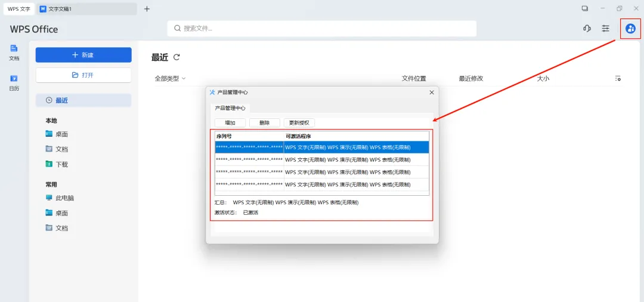Click the 删除 button in the dialog
This screenshot has width=644, height=302.
pyautogui.click(x=265, y=123)
